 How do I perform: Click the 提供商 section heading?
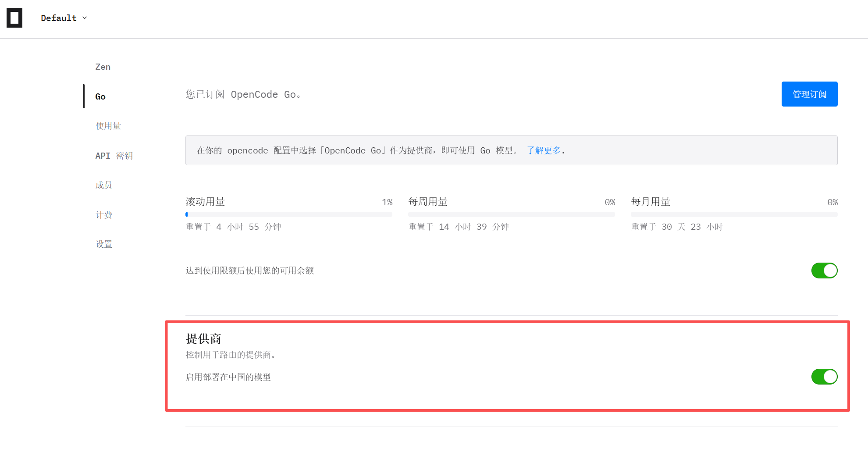[x=203, y=338]
